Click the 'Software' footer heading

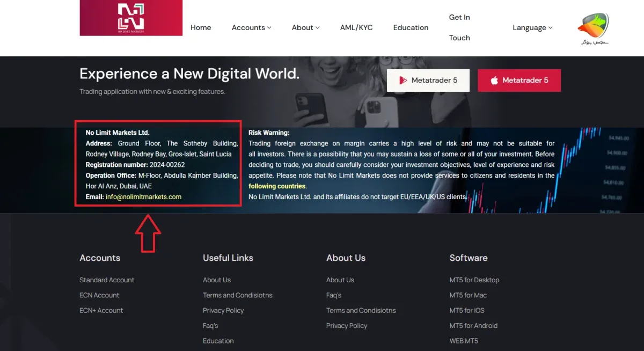pos(469,258)
